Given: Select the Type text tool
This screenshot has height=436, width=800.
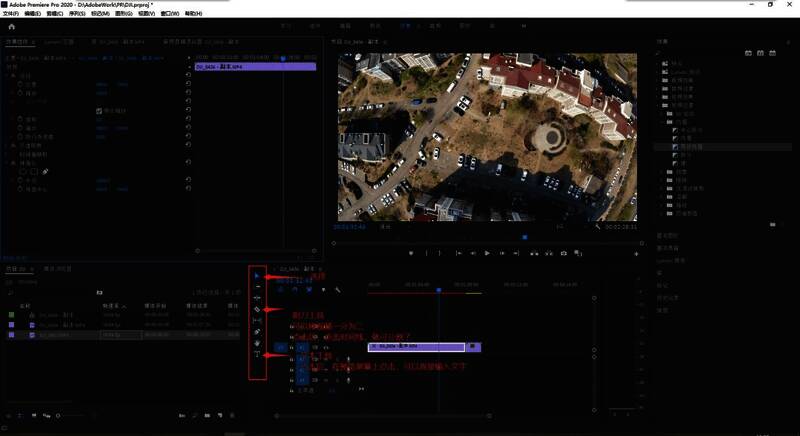Looking at the screenshot, I should (x=258, y=355).
